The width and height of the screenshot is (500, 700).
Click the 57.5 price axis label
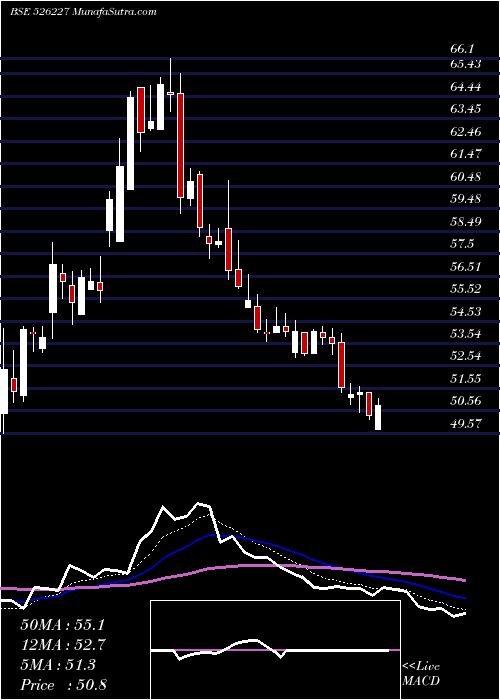coord(462,244)
